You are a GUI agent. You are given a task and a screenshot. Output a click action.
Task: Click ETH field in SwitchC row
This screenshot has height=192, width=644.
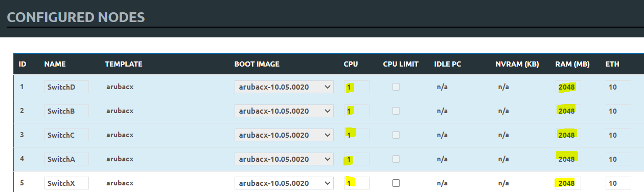(x=618, y=135)
